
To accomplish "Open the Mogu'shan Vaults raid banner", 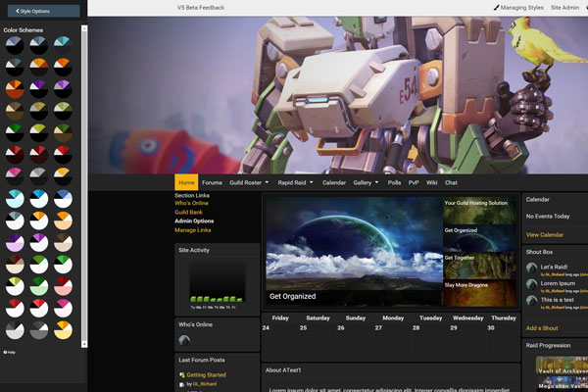I will click(x=562, y=382).
